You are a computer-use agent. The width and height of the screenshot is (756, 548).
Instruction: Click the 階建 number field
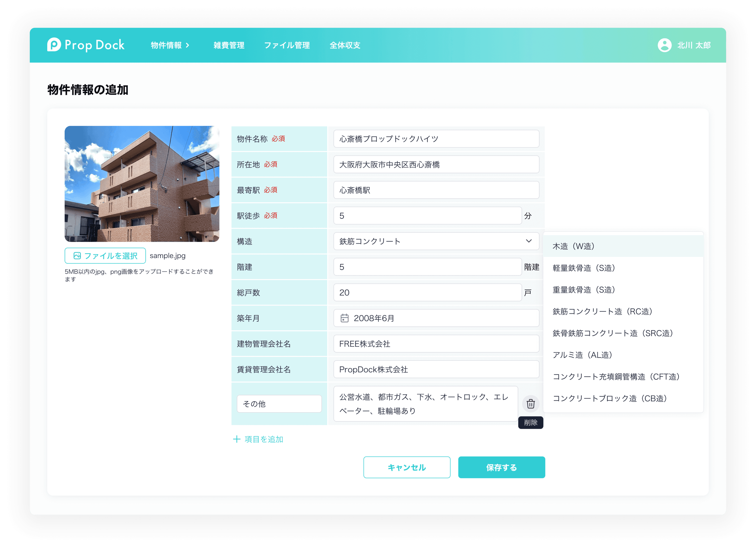pos(427,267)
